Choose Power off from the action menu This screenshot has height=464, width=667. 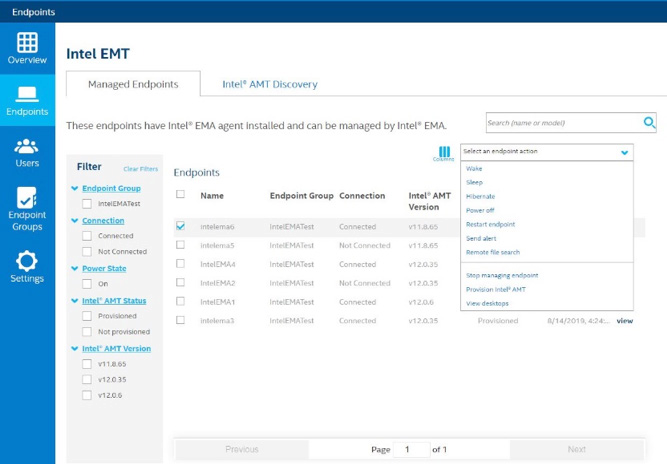[x=480, y=210]
